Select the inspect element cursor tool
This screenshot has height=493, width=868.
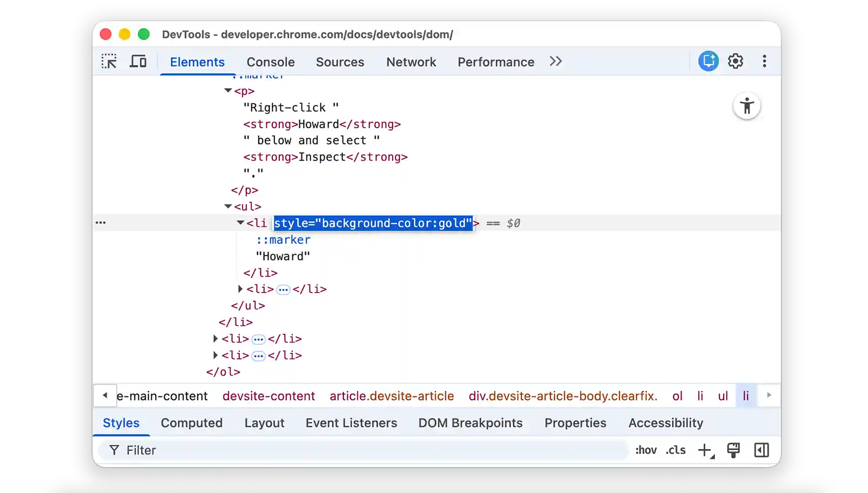click(x=109, y=61)
